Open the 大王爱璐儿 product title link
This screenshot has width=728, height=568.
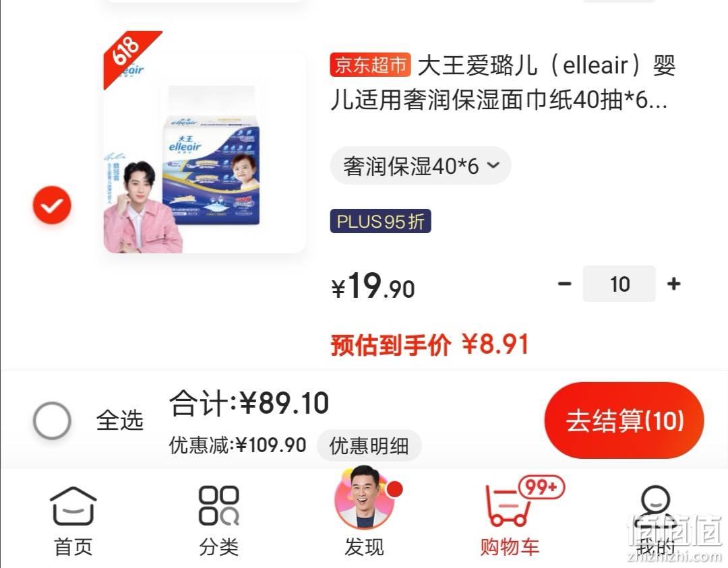503,83
